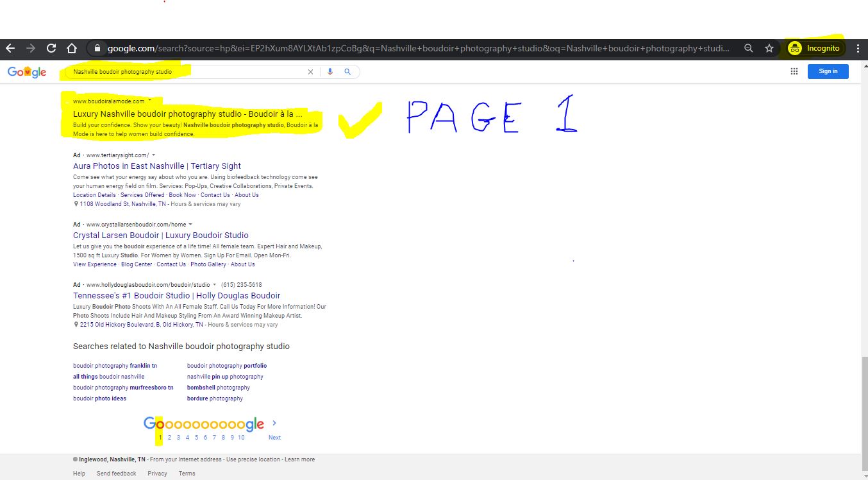
Task: Submit search with the blue magnifier icon
Action: click(347, 72)
